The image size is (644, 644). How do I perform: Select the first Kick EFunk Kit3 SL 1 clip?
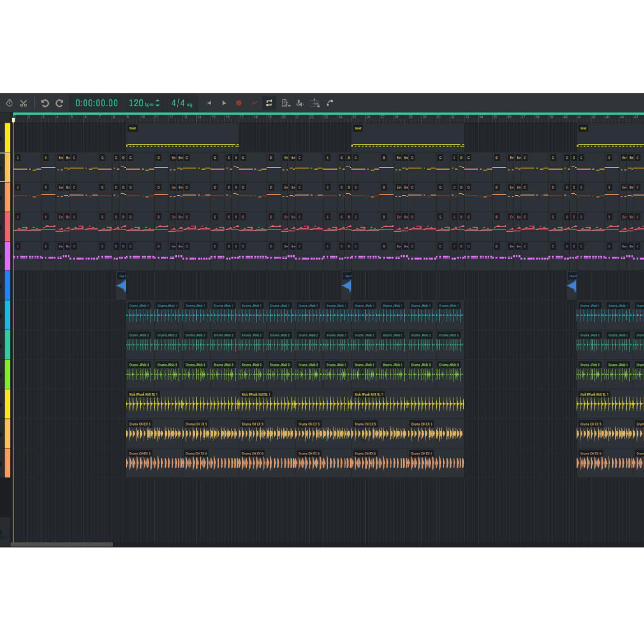coord(183,403)
